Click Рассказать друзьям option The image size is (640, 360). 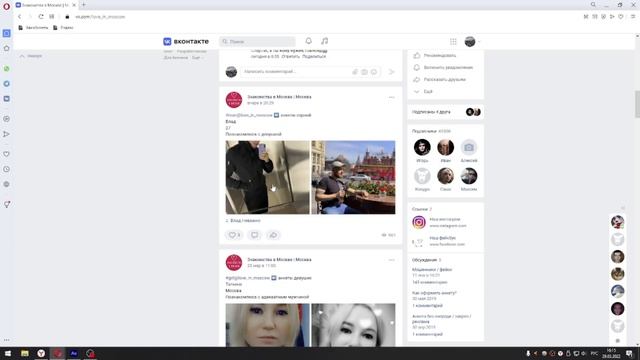tap(444, 80)
